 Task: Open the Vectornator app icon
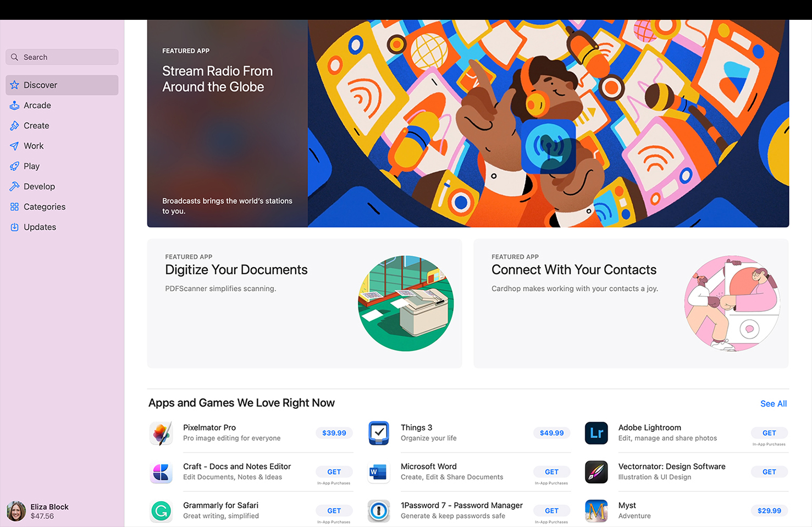pyautogui.click(x=596, y=472)
